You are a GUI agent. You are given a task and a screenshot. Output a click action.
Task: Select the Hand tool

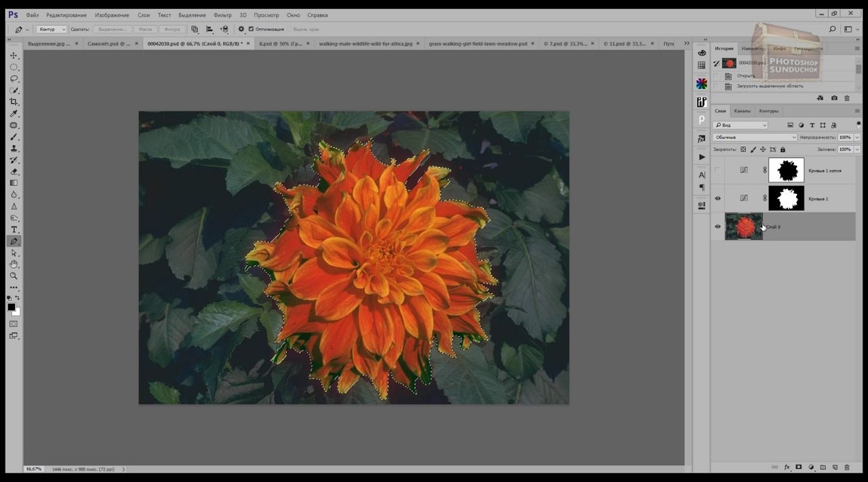(x=14, y=264)
